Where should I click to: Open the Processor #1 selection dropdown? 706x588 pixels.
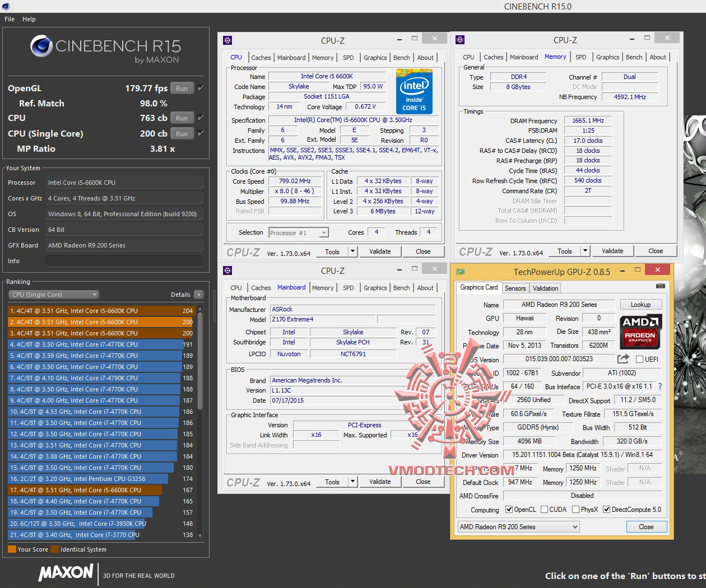[299, 233]
